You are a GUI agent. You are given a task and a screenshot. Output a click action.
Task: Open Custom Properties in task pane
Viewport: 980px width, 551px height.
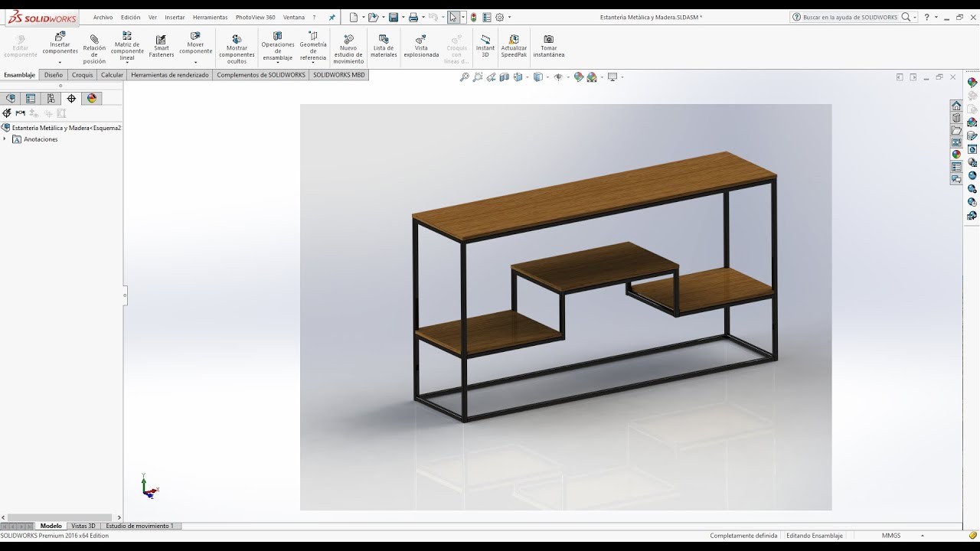click(x=956, y=167)
